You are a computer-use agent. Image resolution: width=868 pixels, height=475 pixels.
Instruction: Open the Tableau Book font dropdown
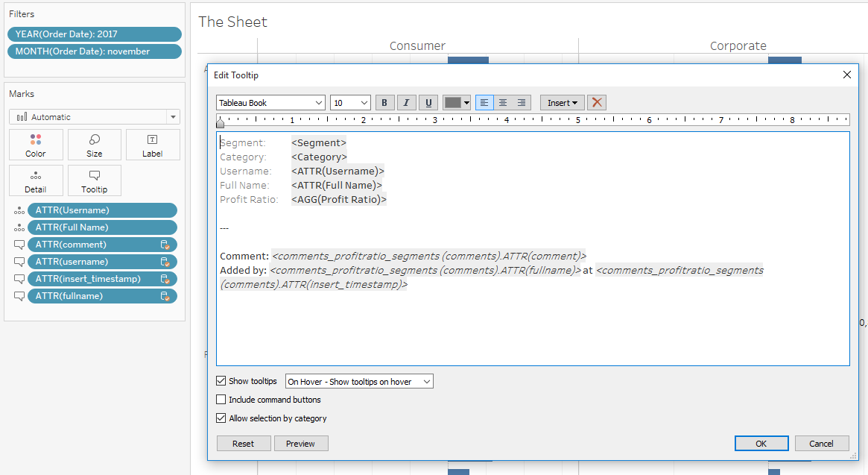270,103
